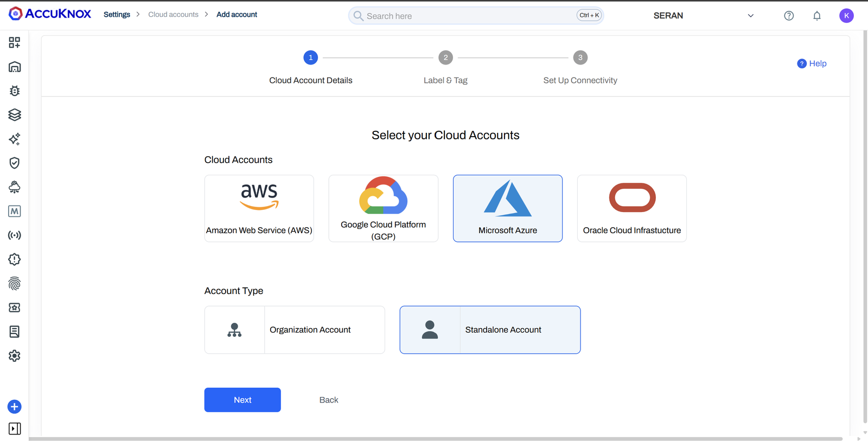Screen dimensions: 868x441
Task: Focus the Search here field
Action: coord(476,16)
